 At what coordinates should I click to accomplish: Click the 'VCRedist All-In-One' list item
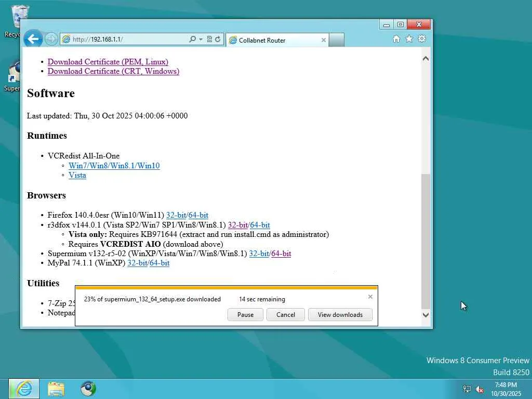[x=84, y=156]
